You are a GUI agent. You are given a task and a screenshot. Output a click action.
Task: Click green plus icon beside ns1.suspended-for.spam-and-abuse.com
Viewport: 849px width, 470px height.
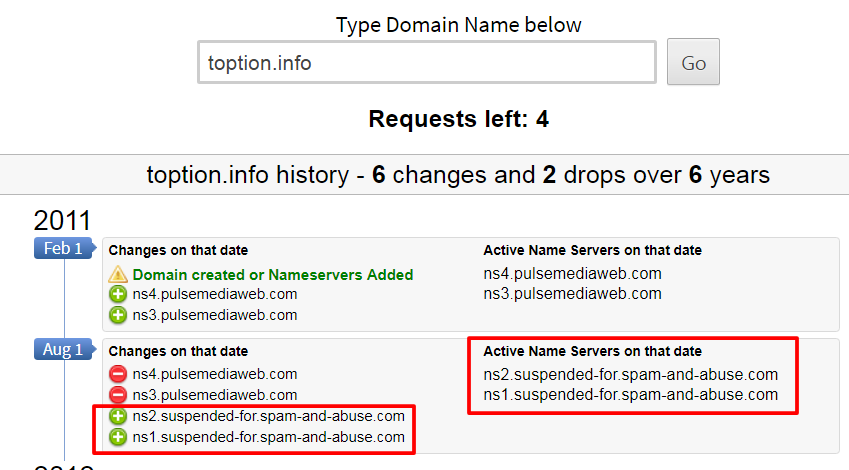[118, 437]
